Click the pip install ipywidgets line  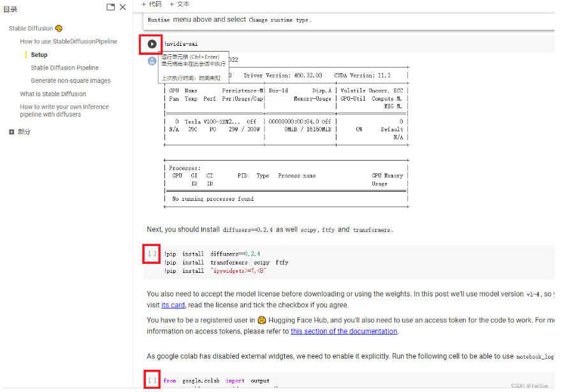coord(215,271)
